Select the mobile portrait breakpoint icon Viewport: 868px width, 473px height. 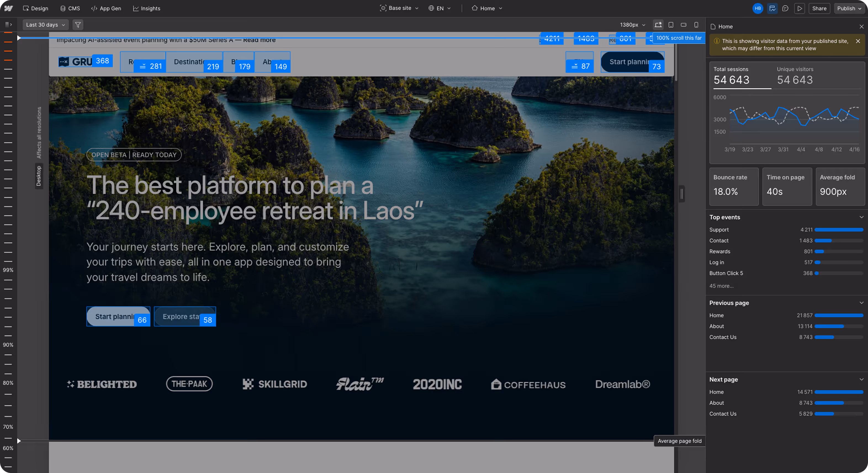[696, 25]
